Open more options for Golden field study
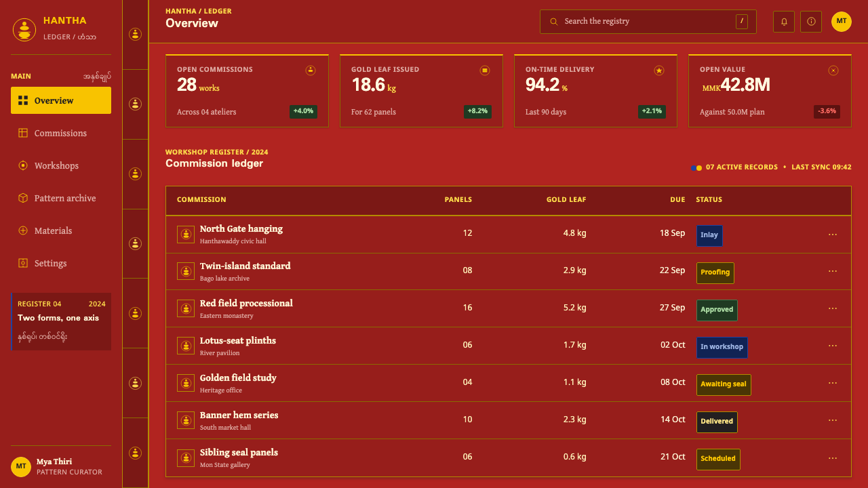 point(833,383)
